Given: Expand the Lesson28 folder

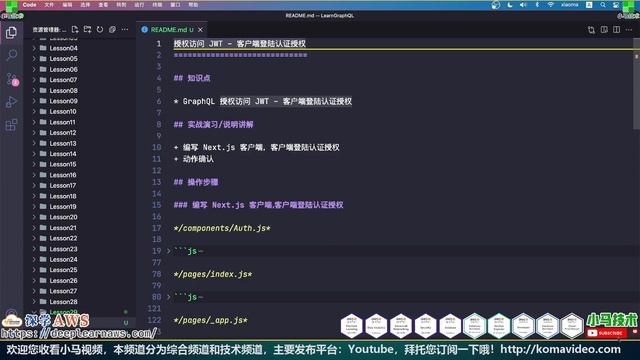Looking at the screenshot, I should click(34, 302).
